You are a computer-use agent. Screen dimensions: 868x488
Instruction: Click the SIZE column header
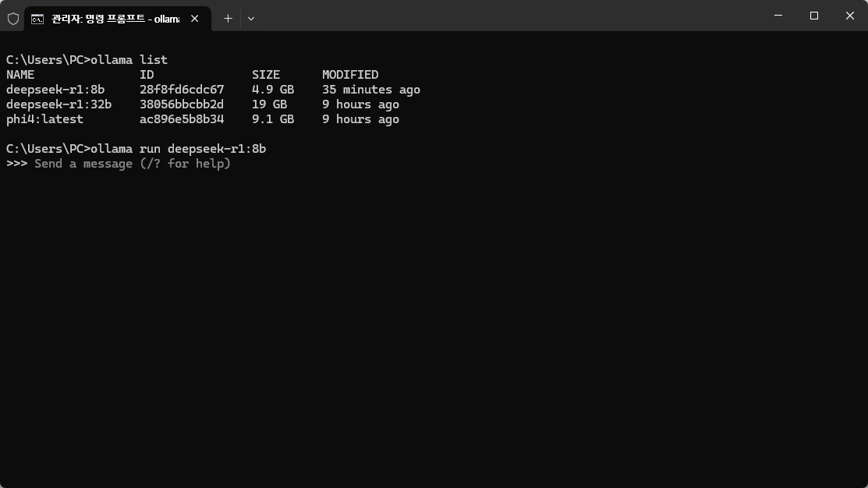click(x=266, y=75)
